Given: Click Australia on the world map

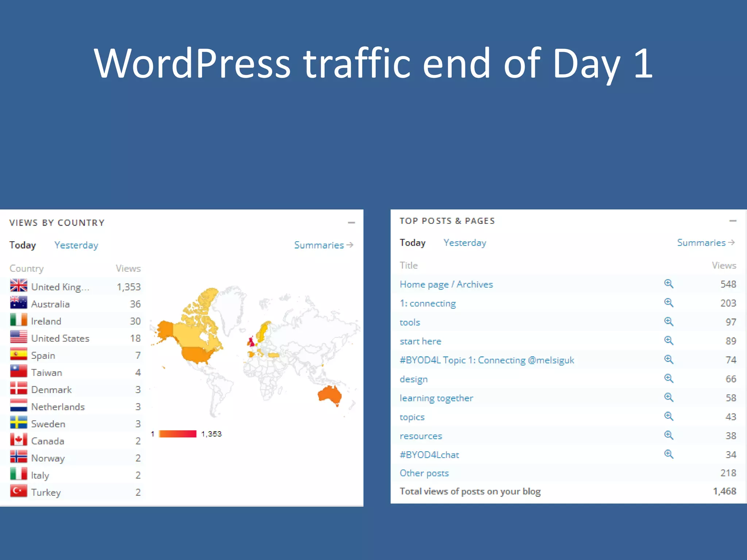Looking at the screenshot, I should click(x=330, y=395).
